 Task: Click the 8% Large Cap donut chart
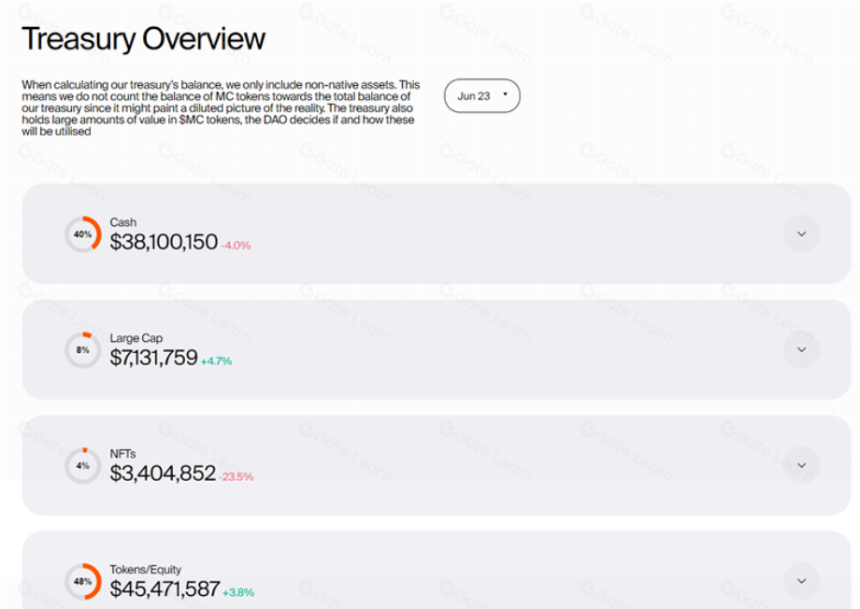click(83, 350)
